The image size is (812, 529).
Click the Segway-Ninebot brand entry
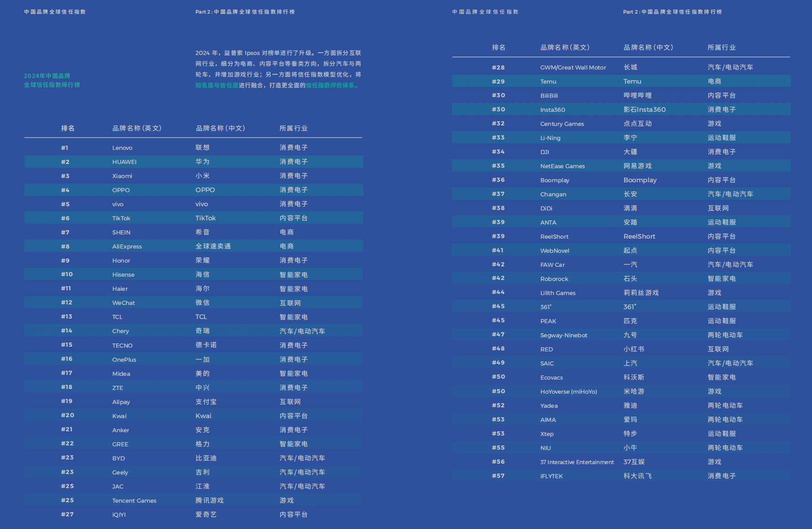[564, 335]
